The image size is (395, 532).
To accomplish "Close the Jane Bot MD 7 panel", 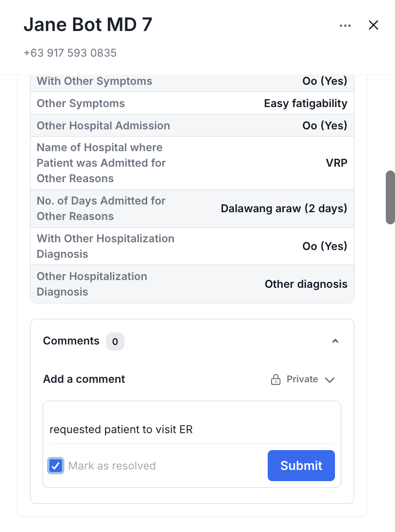I will tap(373, 25).
